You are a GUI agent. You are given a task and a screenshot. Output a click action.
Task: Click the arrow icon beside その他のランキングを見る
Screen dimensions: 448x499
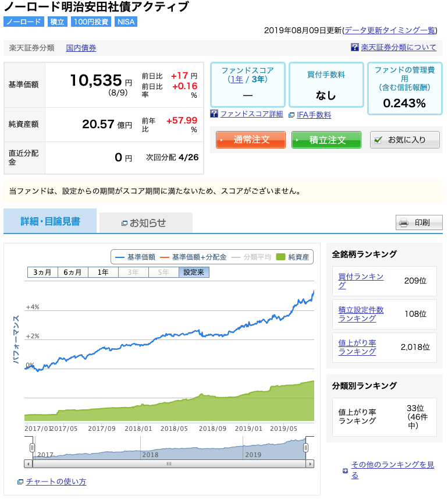pos(345,470)
